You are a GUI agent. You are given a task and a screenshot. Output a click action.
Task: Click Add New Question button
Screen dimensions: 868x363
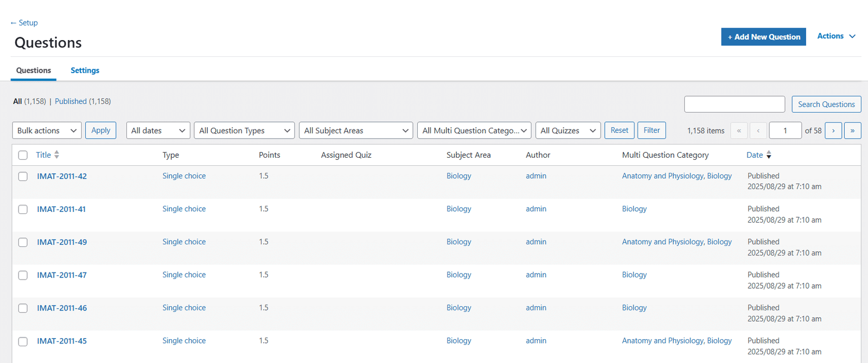(x=763, y=37)
